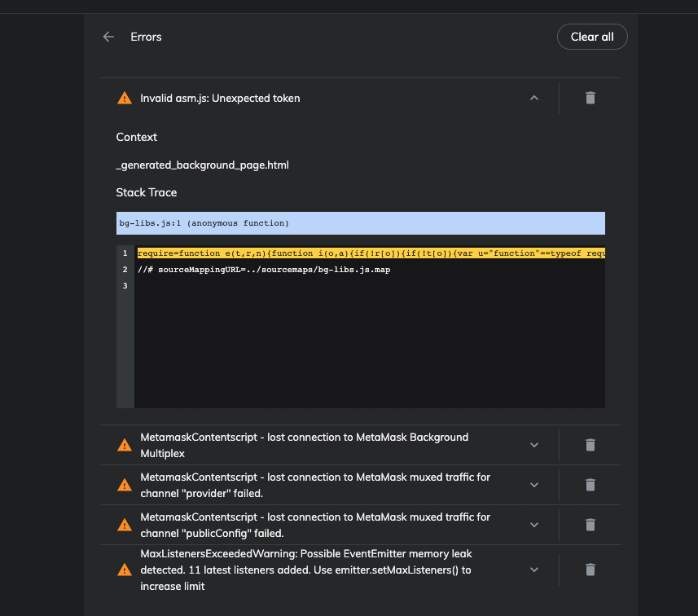698x616 pixels.
Task: Click the Clear all button
Action: tap(592, 37)
